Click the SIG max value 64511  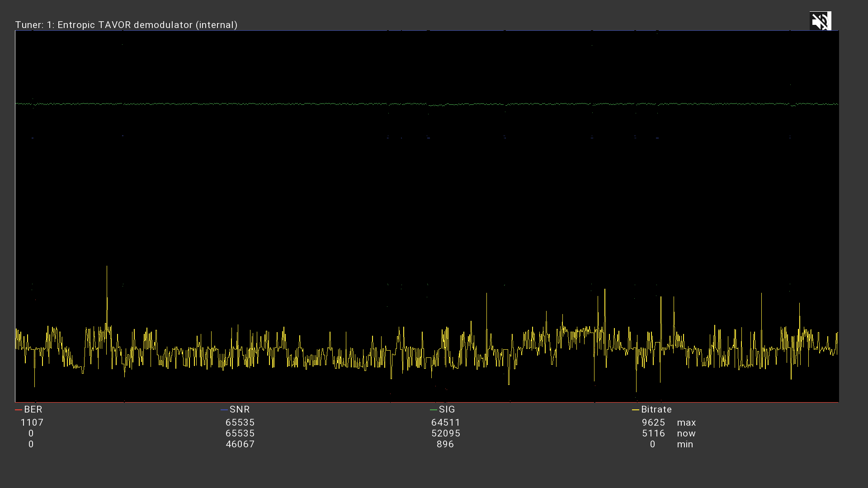(446, 422)
